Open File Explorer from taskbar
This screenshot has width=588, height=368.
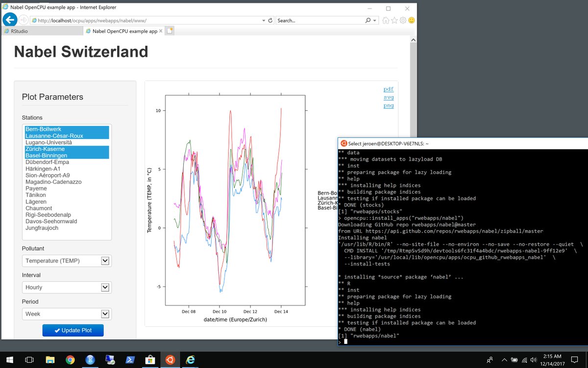(x=49, y=360)
